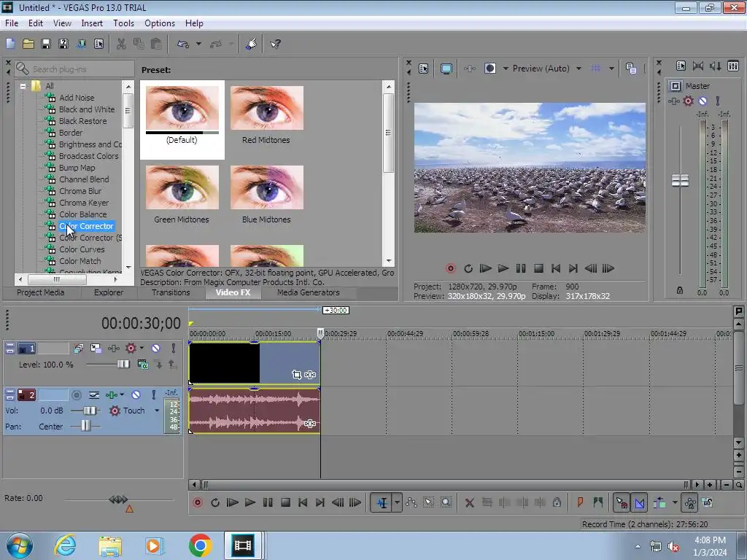Mute video track 1
Image resolution: width=747 pixels, height=560 pixels.
click(156, 348)
